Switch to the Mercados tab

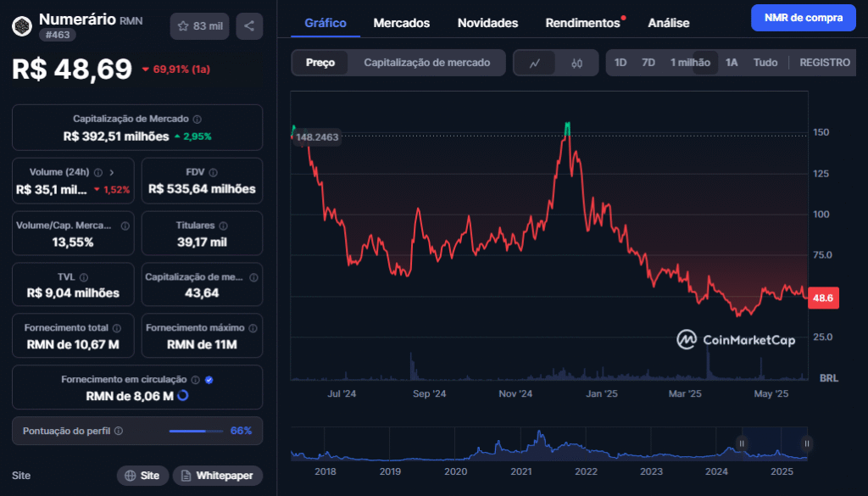[x=401, y=23]
